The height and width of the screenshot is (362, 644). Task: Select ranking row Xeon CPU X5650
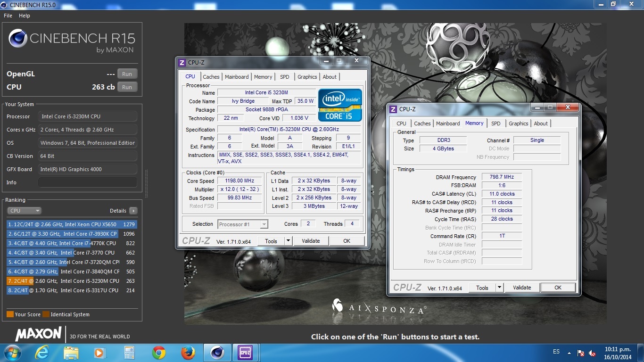72,224
